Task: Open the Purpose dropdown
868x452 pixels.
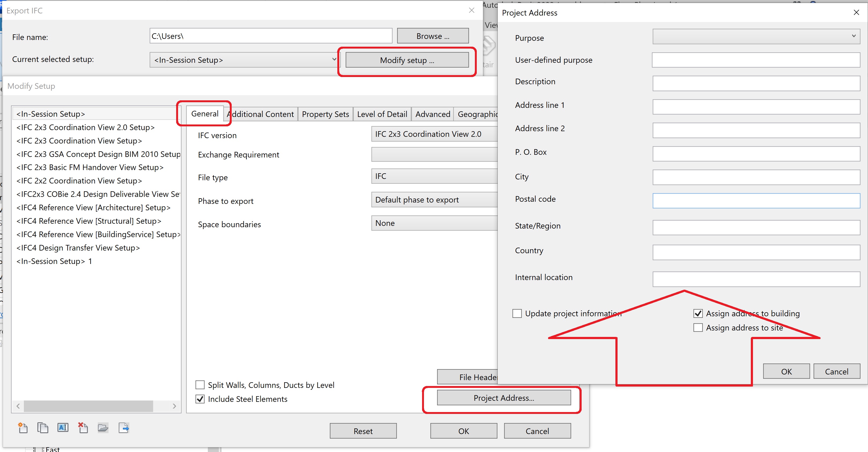Action: (756, 36)
